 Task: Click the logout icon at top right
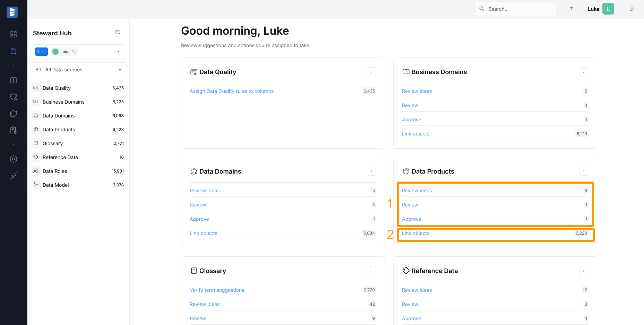[632, 9]
